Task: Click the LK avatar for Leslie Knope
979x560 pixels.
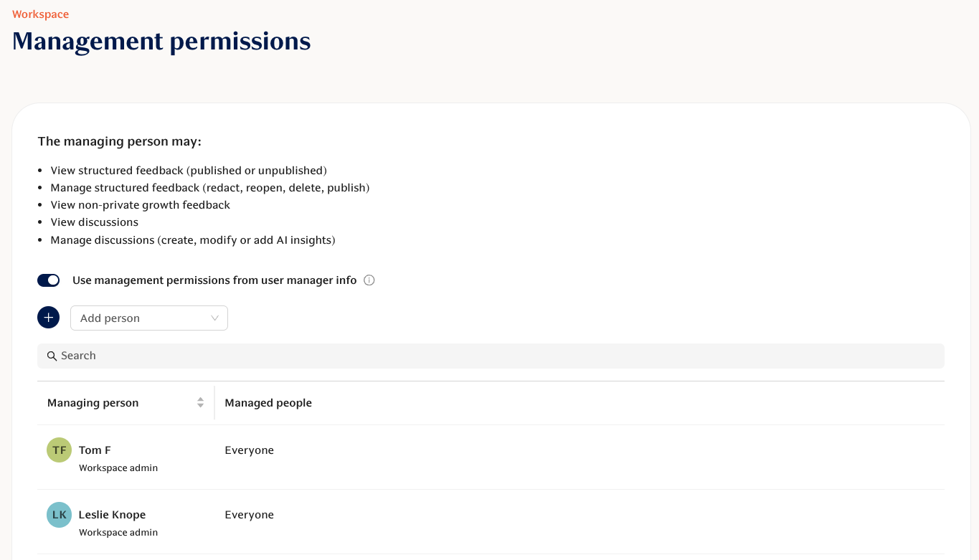Action: click(x=60, y=515)
